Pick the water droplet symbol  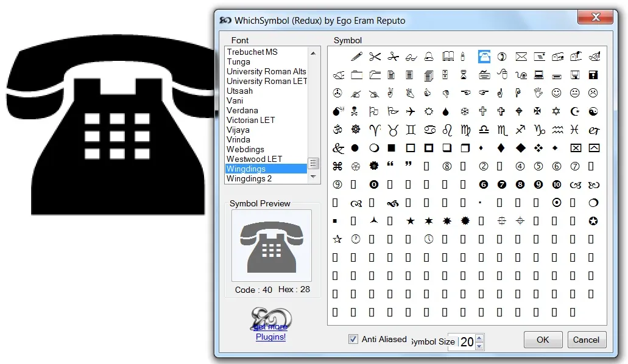click(x=446, y=112)
